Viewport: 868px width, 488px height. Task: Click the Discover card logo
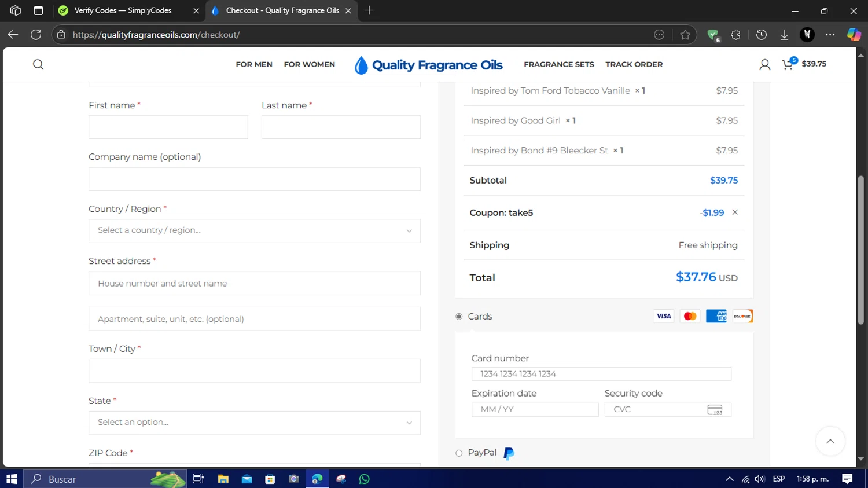742,316
